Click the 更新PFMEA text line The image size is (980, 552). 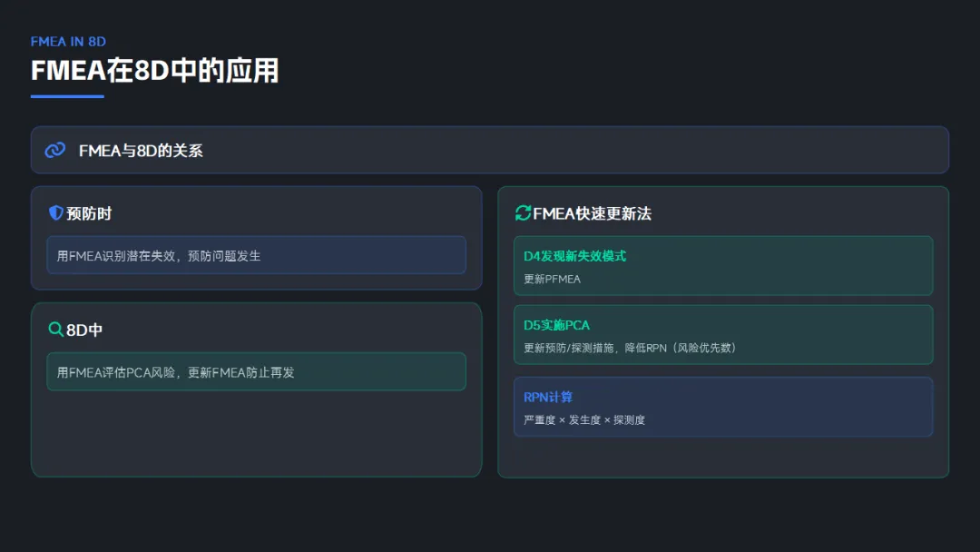[552, 279]
